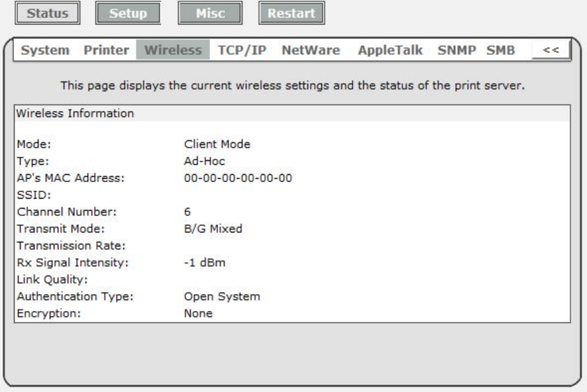Click the Ad-Hoc type value

(205, 161)
